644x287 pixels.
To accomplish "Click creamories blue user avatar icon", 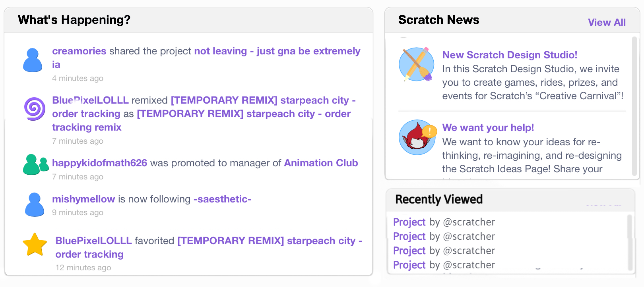I will tap(33, 60).
